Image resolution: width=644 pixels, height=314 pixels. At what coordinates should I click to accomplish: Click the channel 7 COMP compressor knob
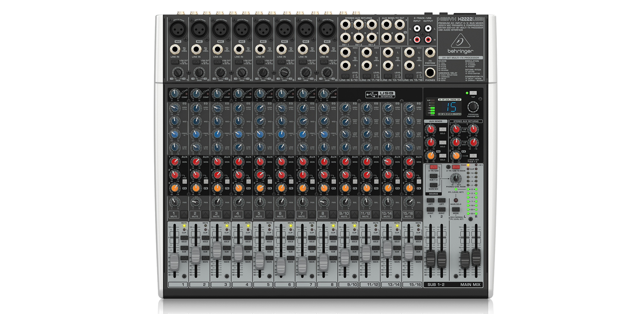[302, 94]
